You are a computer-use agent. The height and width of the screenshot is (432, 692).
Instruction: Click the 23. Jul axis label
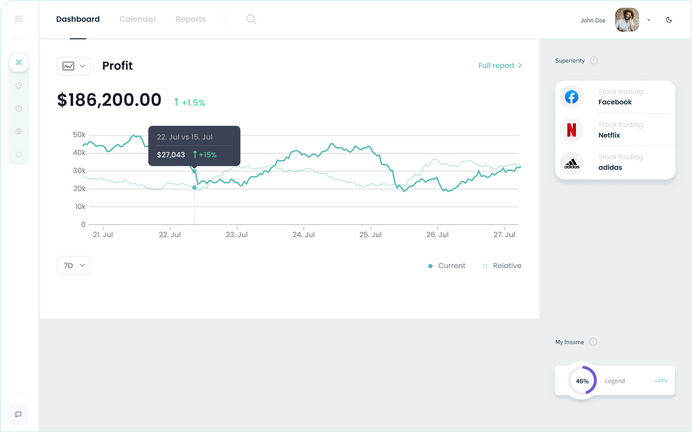237,235
